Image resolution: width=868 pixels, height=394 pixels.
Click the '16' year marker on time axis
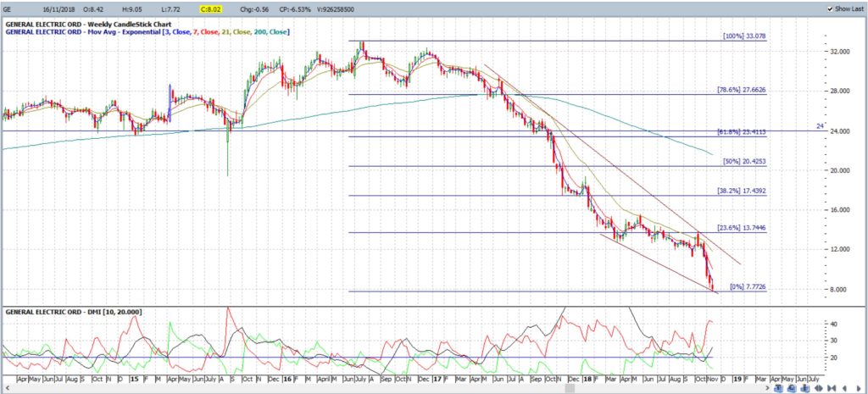tap(287, 379)
